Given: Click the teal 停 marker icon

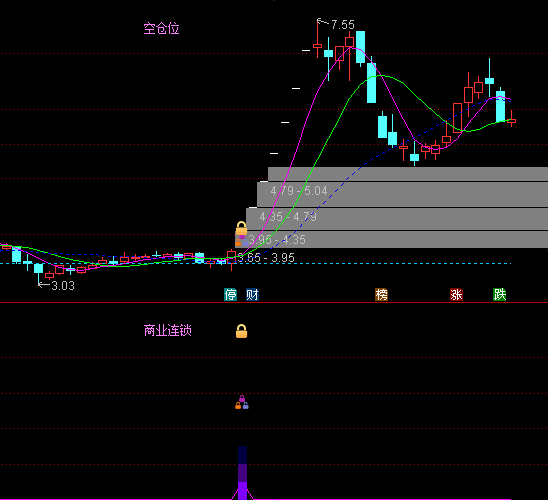Looking at the screenshot, I should pyautogui.click(x=230, y=295).
